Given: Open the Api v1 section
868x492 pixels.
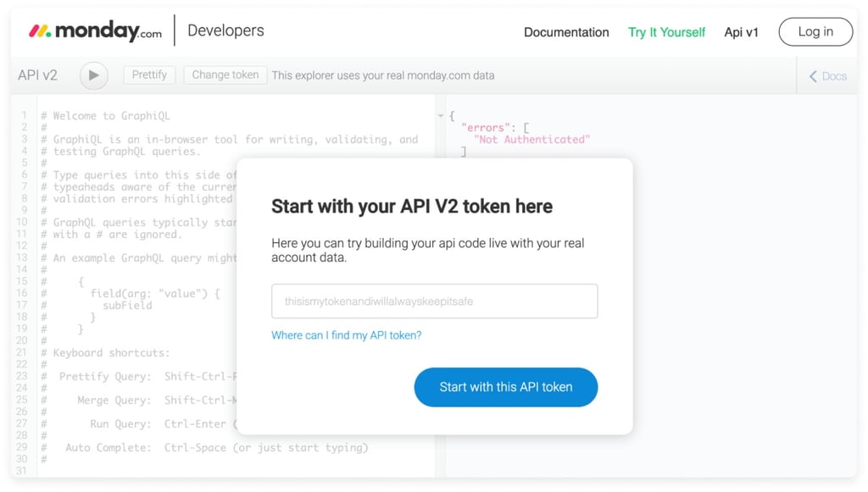Looking at the screenshot, I should click(741, 32).
